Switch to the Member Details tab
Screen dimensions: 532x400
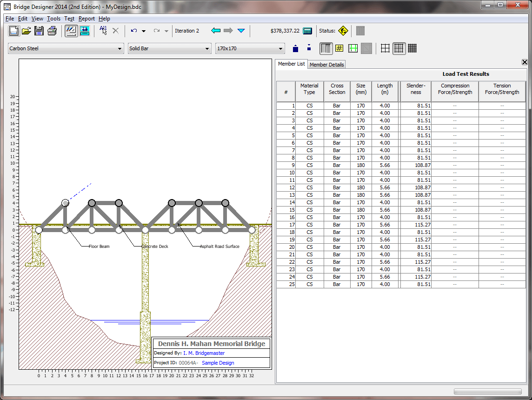(326, 64)
